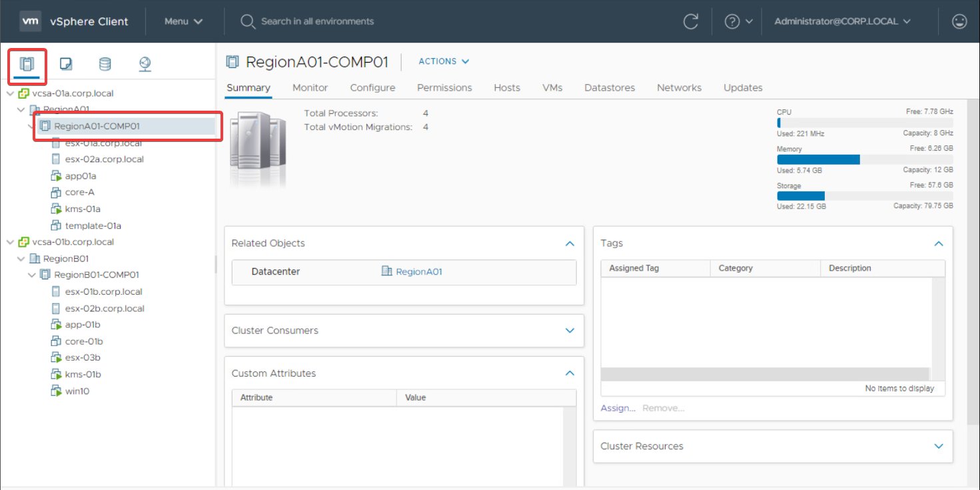
Task: Click the esx-01b.corp.local host icon
Action: point(56,292)
